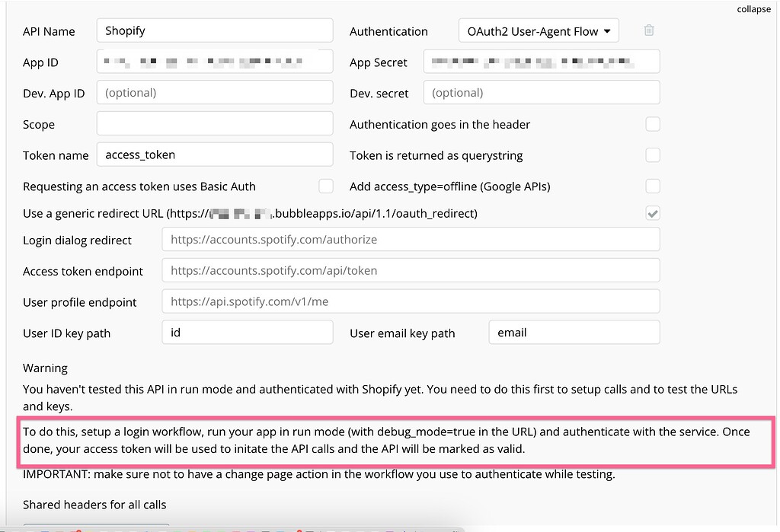Viewport: 780px width, 532px height.
Task: Select the App ID input field
Action: 214,62
